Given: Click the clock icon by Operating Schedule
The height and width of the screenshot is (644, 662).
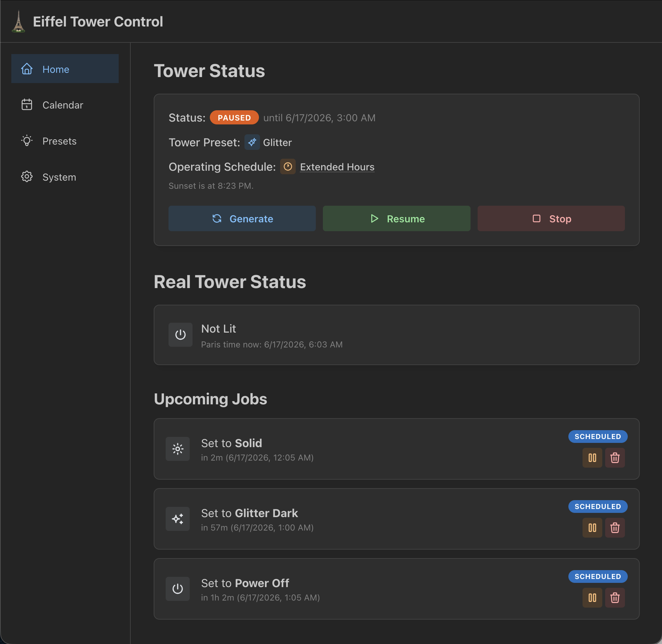Looking at the screenshot, I should tap(288, 166).
